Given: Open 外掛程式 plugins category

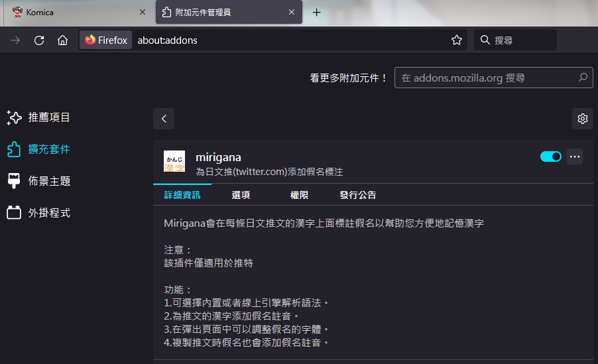Looking at the screenshot, I should [x=38, y=213].
